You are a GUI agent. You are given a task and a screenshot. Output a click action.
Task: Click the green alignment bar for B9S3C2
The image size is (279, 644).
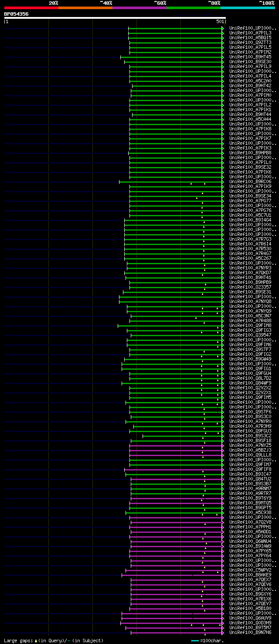tap(183, 436)
